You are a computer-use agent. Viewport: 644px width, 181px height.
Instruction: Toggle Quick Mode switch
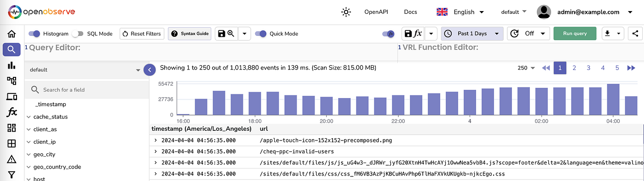(261, 34)
